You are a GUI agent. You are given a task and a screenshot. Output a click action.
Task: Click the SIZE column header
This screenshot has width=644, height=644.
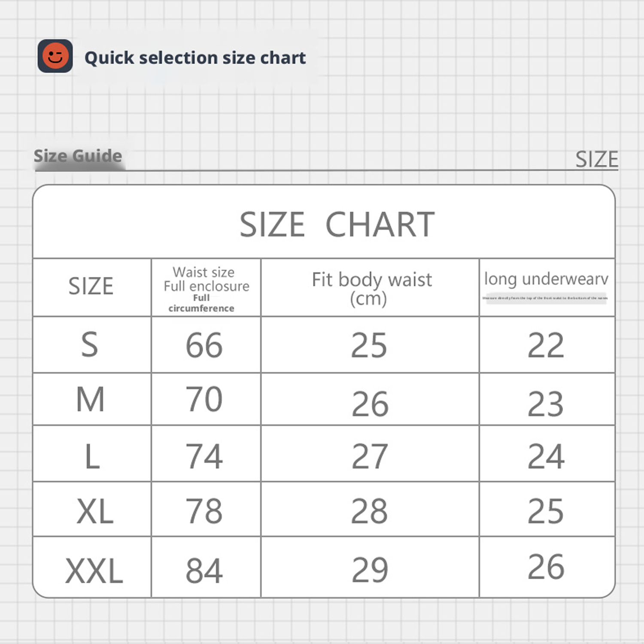[x=91, y=286]
